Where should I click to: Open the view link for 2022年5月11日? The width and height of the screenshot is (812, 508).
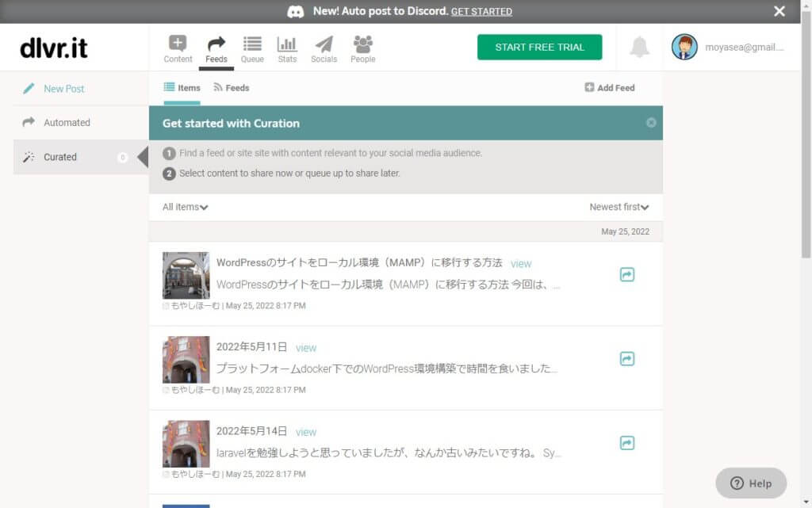click(306, 348)
